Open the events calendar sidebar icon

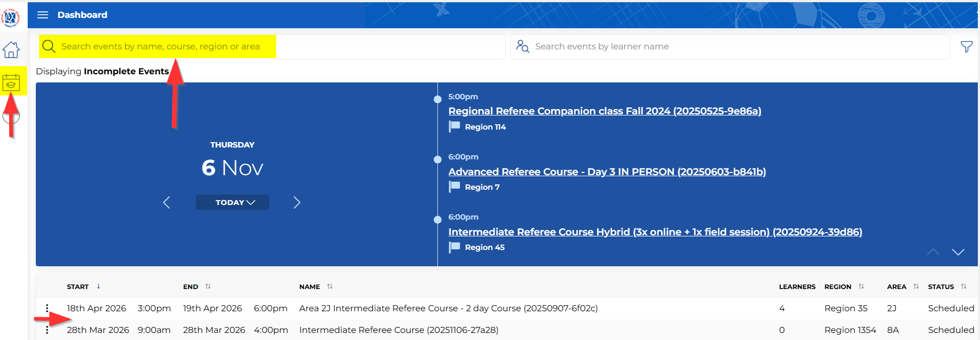click(11, 82)
